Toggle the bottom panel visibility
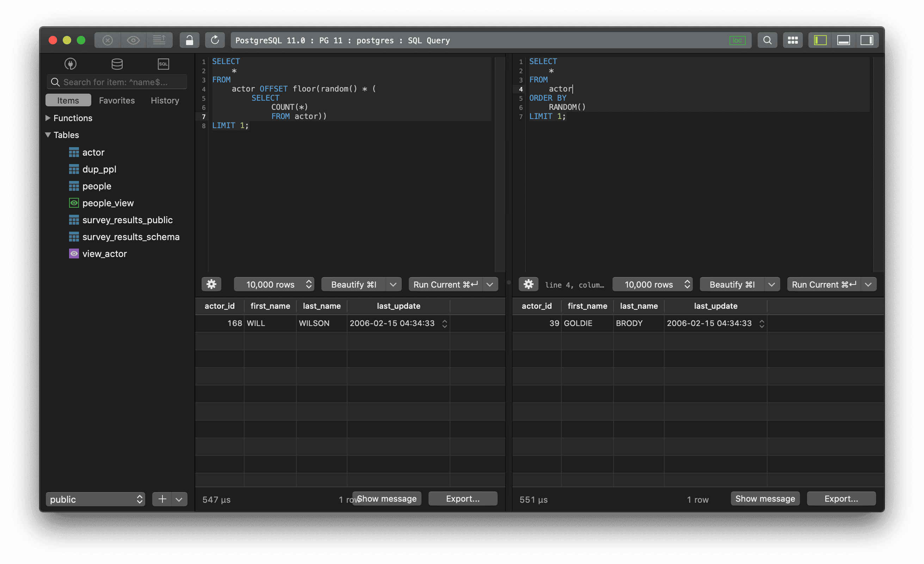924x564 pixels. coord(844,40)
